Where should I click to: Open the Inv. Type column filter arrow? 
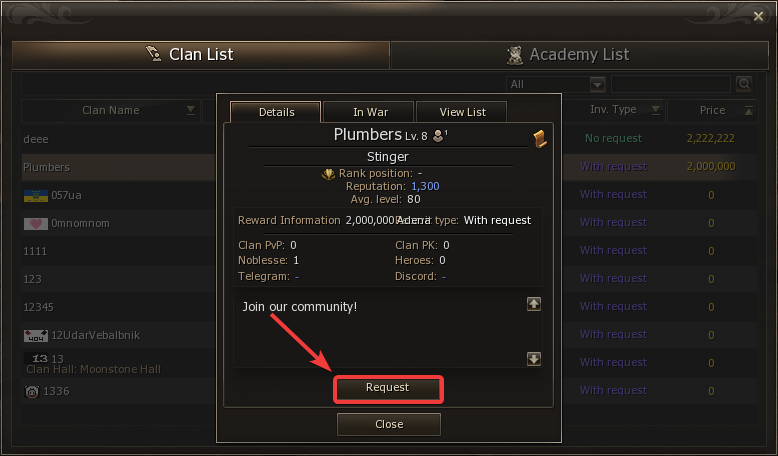(x=656, y=110)
